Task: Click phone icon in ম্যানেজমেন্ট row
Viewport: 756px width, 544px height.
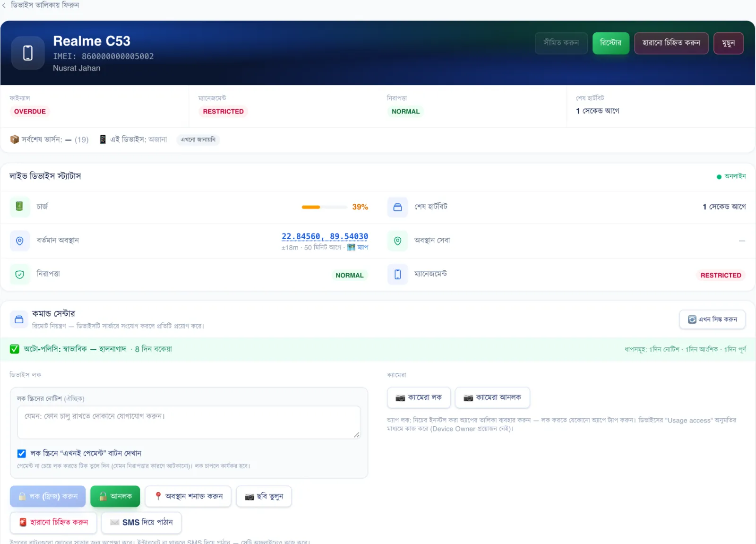Action: 397,275
